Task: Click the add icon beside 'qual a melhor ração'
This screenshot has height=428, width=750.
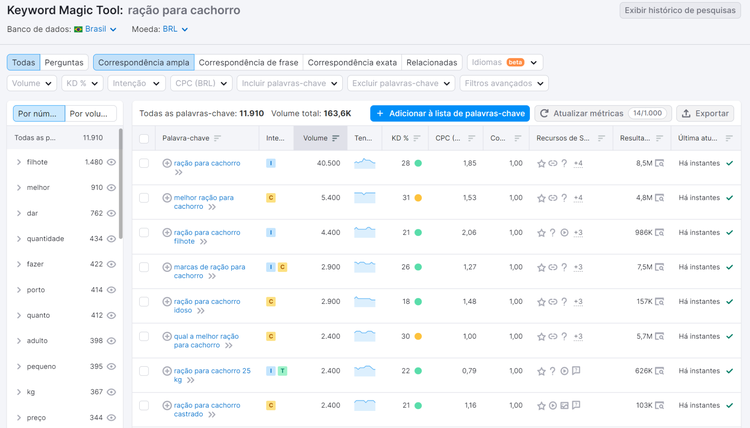Action: click(x=167, y=336)
